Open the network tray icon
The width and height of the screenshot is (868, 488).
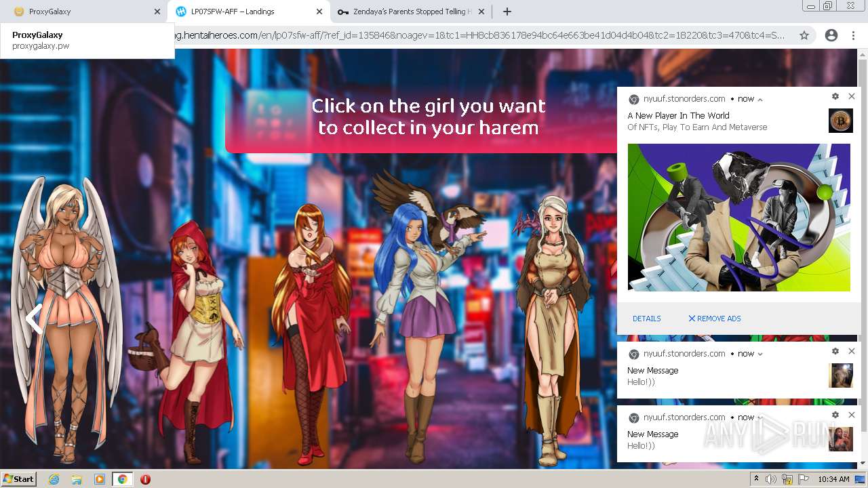click(x=788, y=479)
